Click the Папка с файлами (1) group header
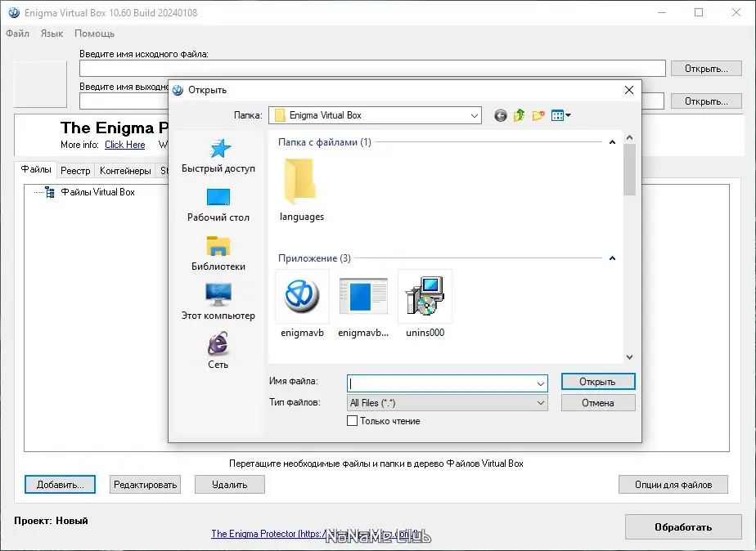This screenshot has width=756, height=551. (x=325, y=142)
